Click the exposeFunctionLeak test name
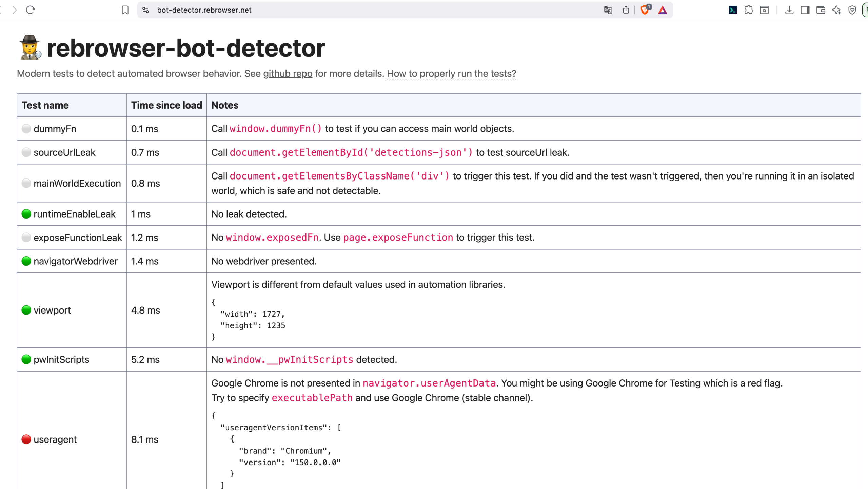 [78, 238]
